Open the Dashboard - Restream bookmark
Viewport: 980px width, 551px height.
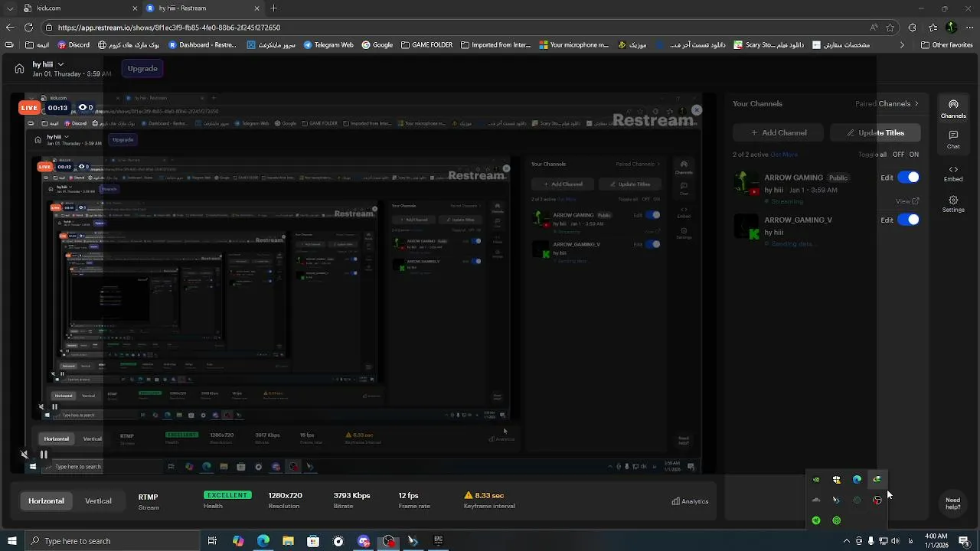[203, 45]
